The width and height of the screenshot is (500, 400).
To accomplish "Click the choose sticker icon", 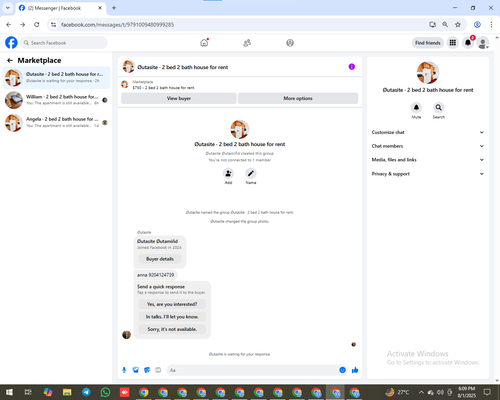I will 147,370.
